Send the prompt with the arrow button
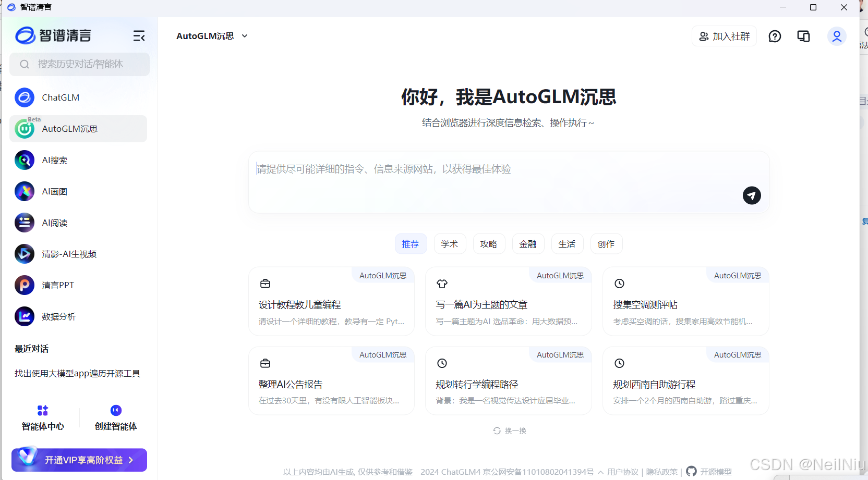This screenshot has height=480, width=868. tap(752, 195)
